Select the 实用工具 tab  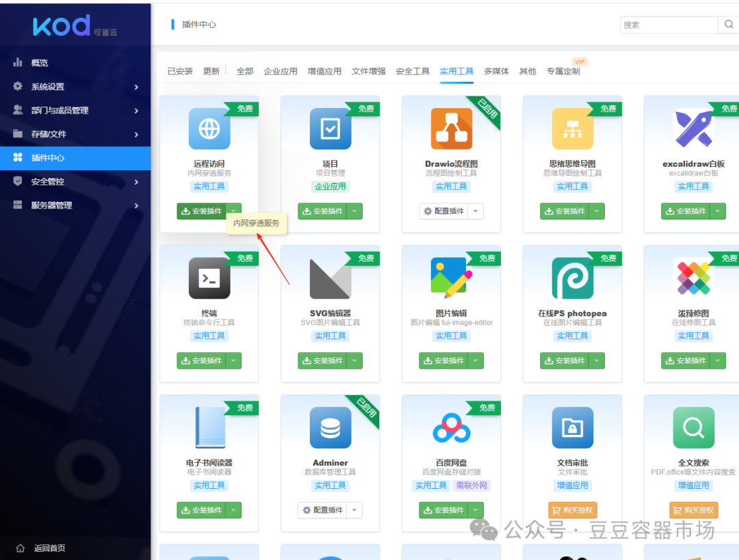click(x=456, y=71)
